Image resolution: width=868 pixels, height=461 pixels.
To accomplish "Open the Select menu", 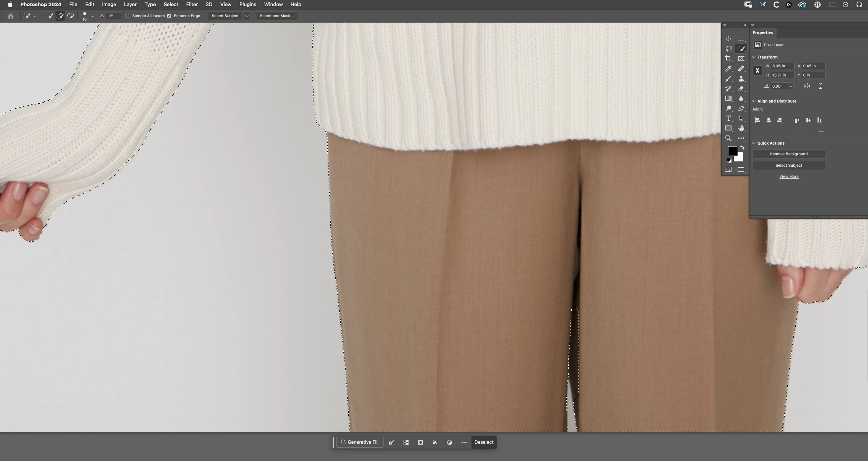I will point(171,4).
